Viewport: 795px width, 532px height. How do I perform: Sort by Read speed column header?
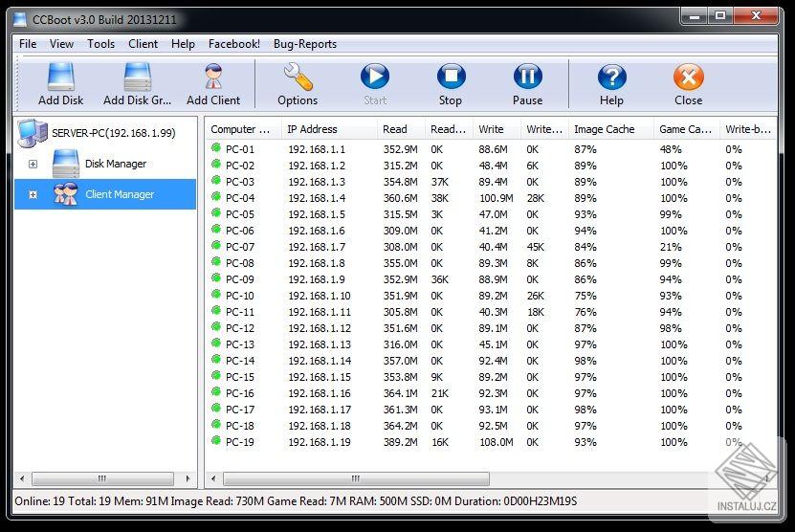[449, 129]
